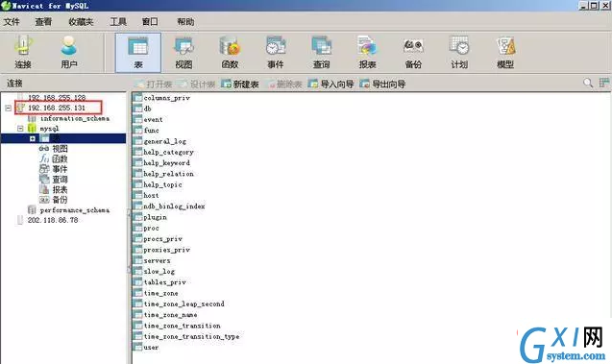Select the proc table
The width and height of the screenshot is (612, 364).
[151, 228]
